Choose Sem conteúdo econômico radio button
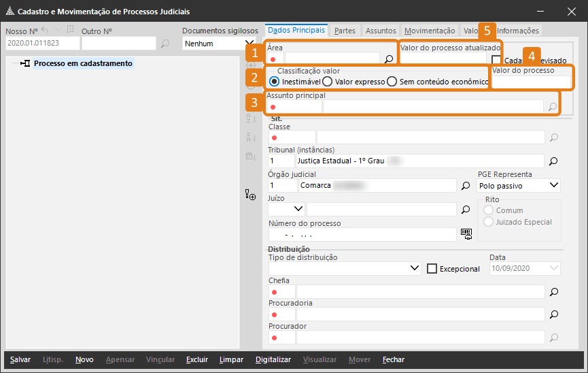The height and width of the screenshot is (373, 588). [x=392, y=82]
